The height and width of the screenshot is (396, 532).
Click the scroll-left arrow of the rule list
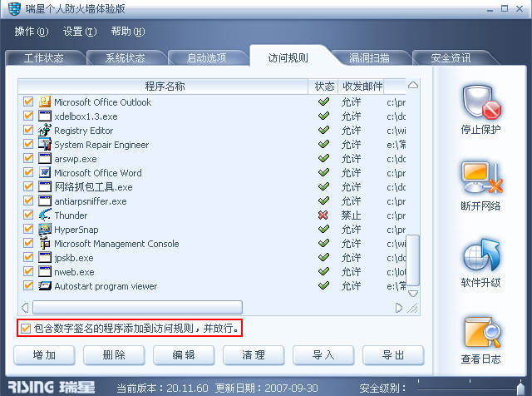pyautogui.click(x=25, y=308)
